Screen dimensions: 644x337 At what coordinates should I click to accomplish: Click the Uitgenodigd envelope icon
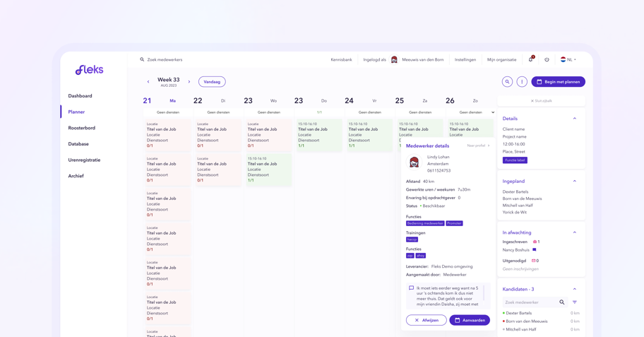point(534,261)
